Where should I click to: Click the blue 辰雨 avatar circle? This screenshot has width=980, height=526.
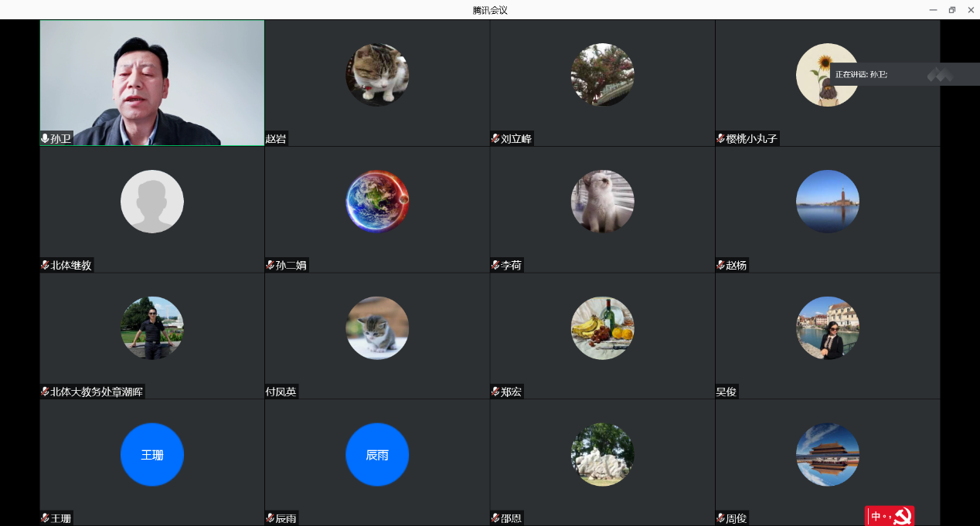pos(377,455)
